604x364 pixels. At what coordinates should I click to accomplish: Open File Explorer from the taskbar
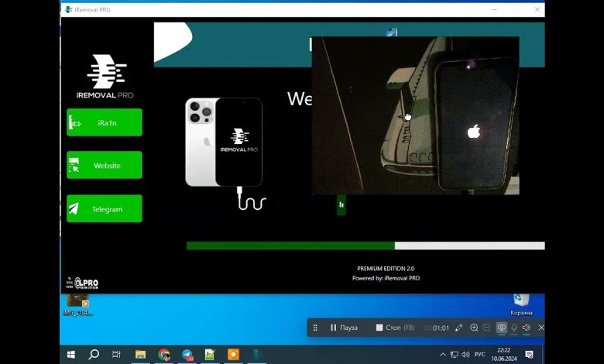[140, 355]
